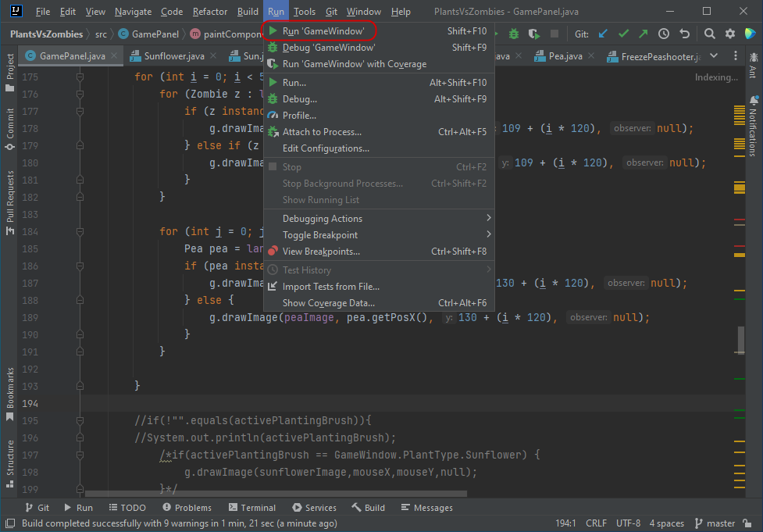Viewport: 763px width, 532px height.
Task: Show hidden tabs dropdown chevron
Action: coord(714,56)
